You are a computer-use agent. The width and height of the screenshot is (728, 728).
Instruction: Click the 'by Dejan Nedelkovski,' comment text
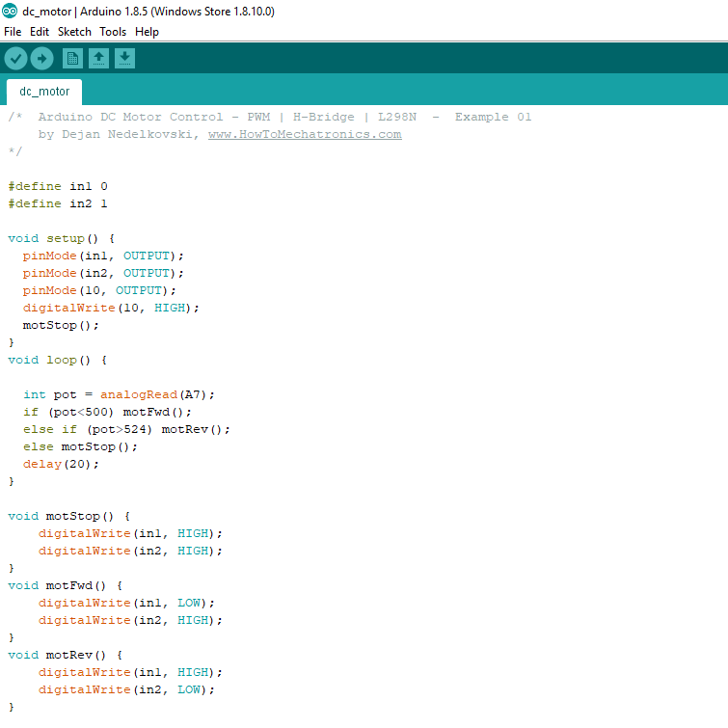(119, 134)
